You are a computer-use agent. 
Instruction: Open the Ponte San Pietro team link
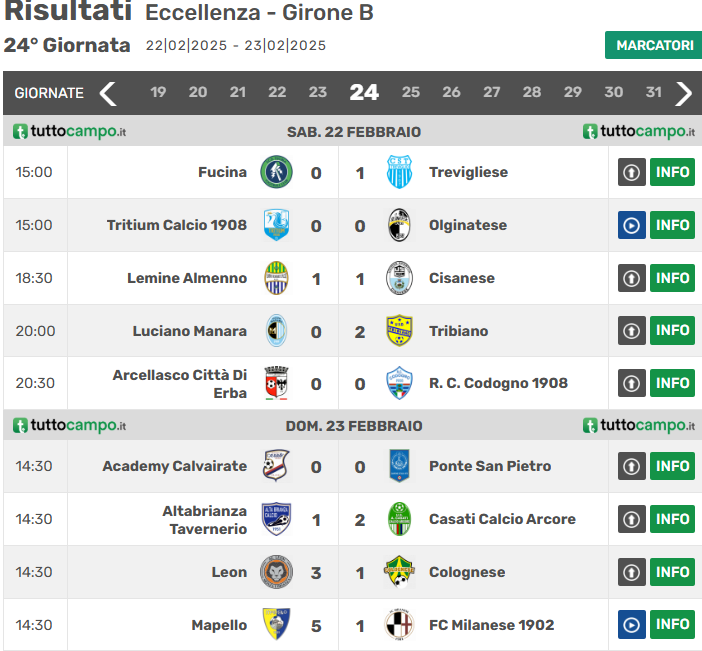pos(489,466)
